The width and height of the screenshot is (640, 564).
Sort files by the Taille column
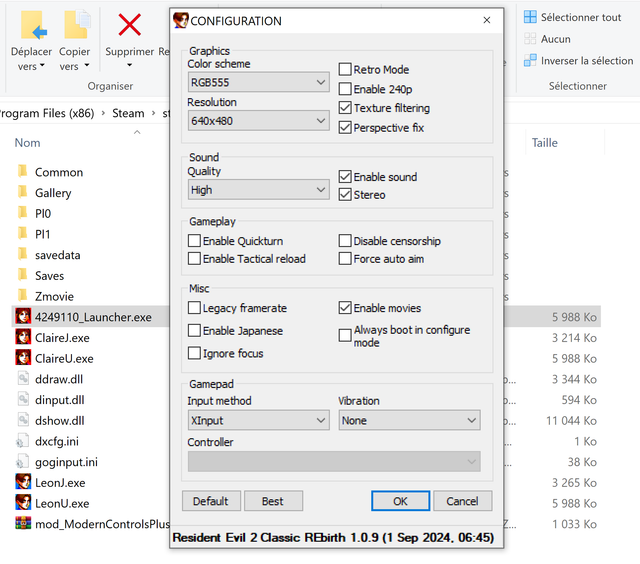pyautogui.click(x=544, y=143)
